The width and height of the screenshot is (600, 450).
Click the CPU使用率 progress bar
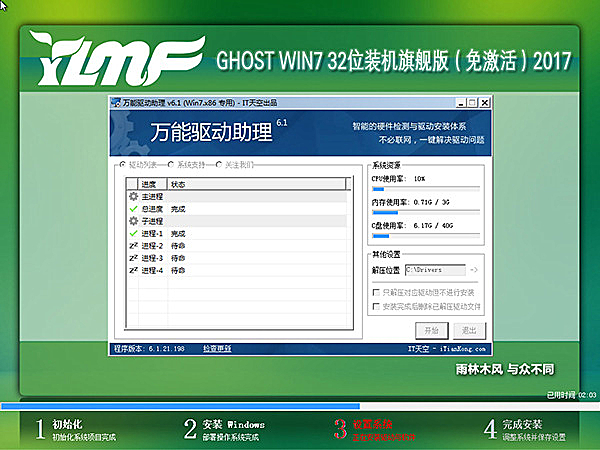426,189
